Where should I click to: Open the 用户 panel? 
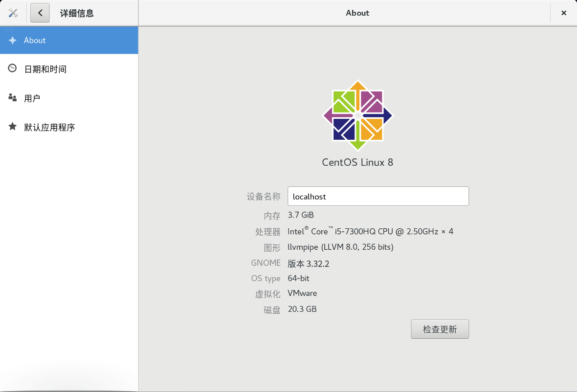coord(69,98)
